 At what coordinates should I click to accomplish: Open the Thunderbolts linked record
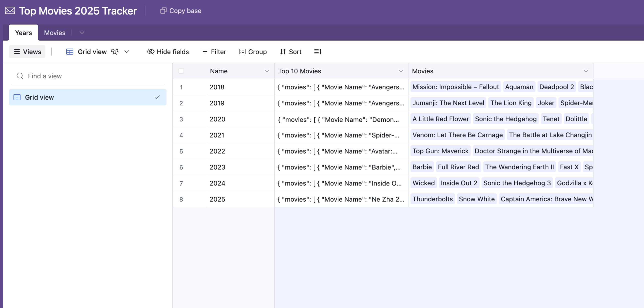click(x=432, y=199)
